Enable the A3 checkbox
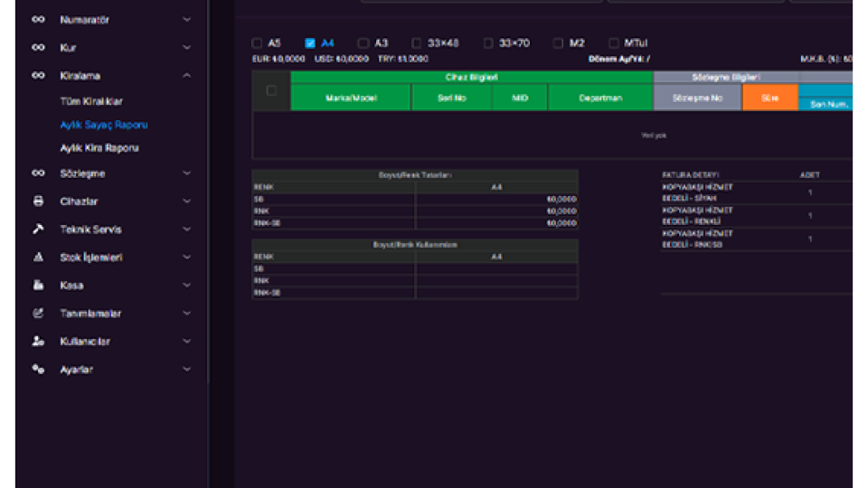The width and height of the screenshot is (868, 488). (x=363, y=42)
